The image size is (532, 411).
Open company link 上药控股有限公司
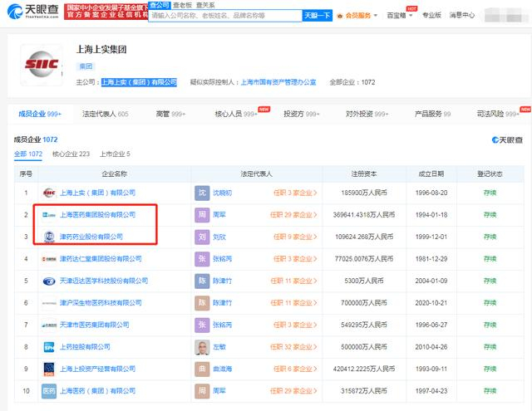(85, 347)
